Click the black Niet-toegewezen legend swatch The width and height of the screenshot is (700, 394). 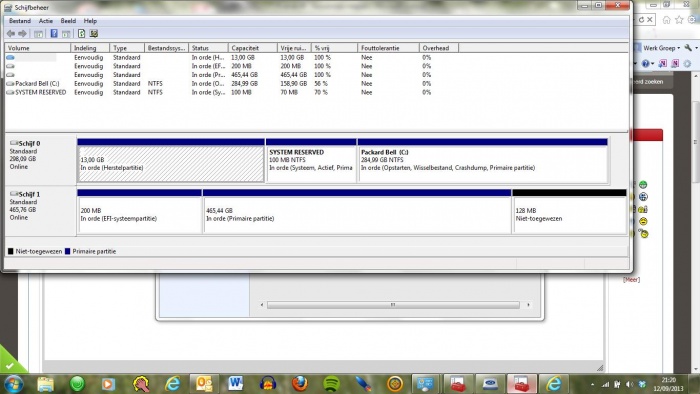11,251
